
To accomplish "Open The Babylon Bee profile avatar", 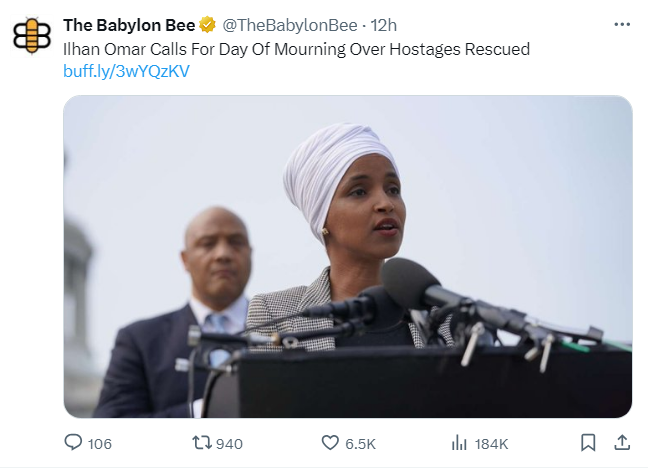I will click(32, 35).
